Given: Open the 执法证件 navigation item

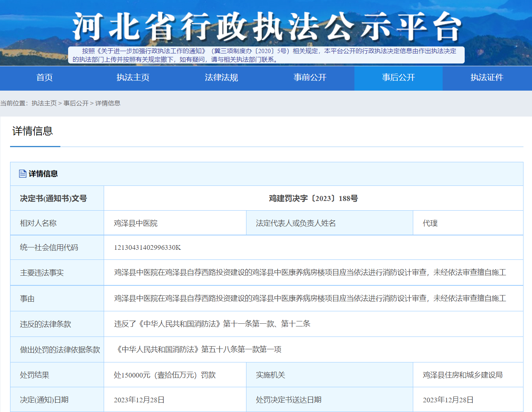Looking at the screenshot, I should point(487,77).
